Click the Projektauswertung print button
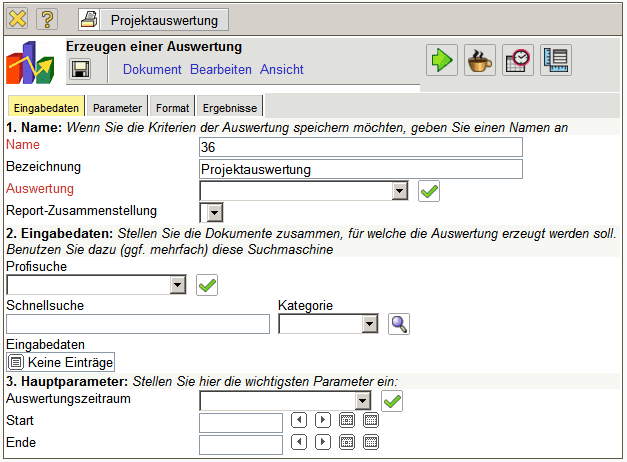The image size is (627, 462). [x=154, y=19]
